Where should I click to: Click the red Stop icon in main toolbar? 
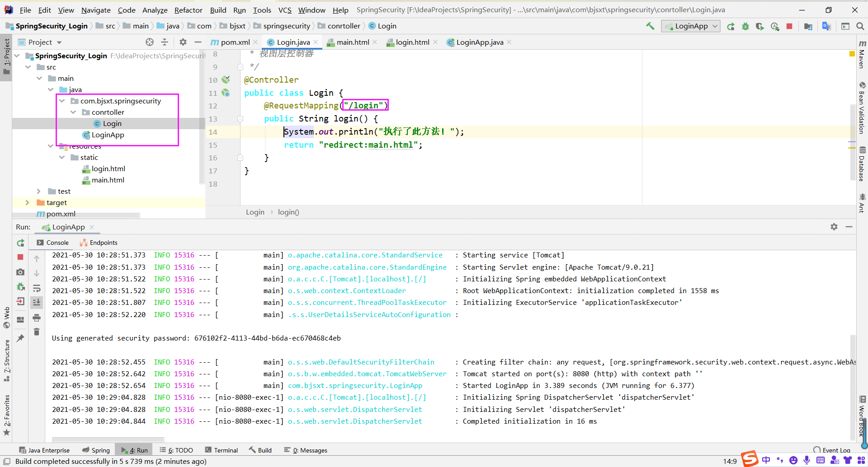pyautogui.click(x=789, y=26)
